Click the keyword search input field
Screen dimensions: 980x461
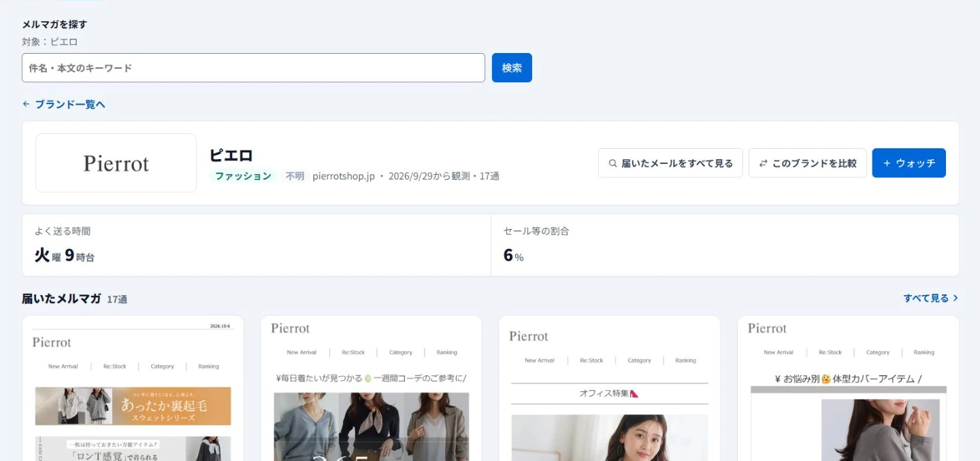(x=253, y=68)
